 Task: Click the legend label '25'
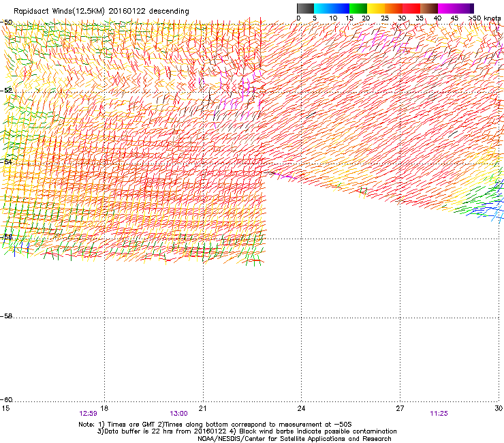(x=385, y=18)
